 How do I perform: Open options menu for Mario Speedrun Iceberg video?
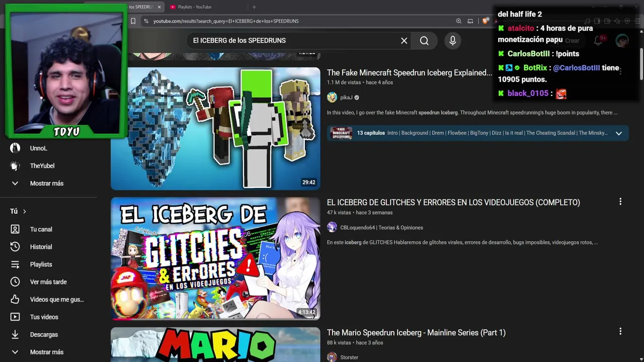(620, 331)
